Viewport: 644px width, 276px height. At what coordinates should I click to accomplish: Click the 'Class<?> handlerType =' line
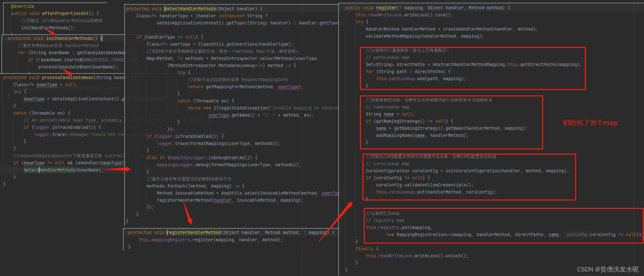(x=202, y=16)
